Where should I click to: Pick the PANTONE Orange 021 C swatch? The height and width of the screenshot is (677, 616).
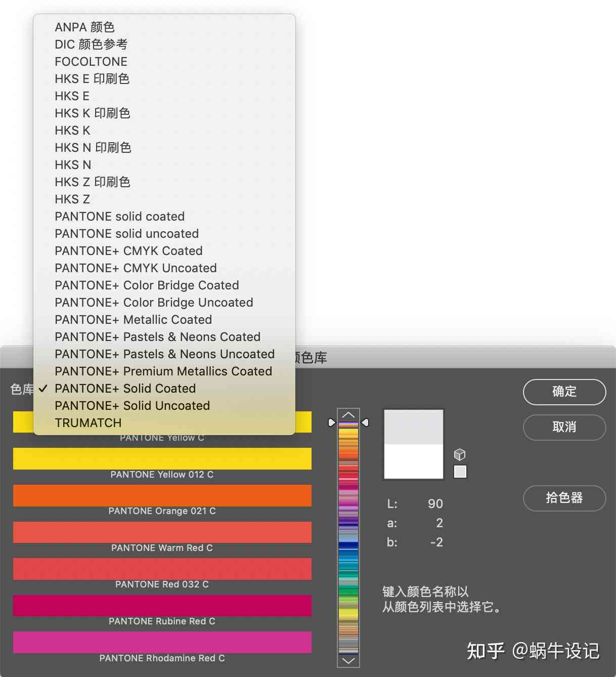162,495
